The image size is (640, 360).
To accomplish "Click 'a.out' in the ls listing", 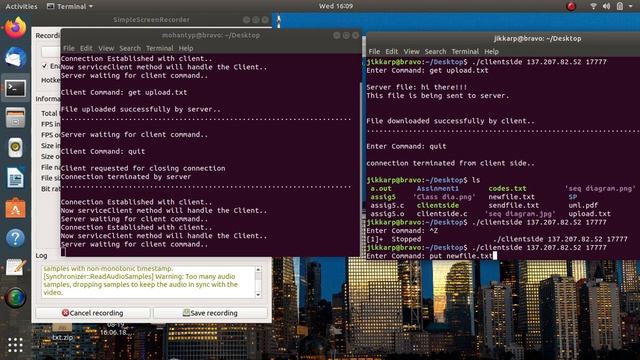I will [x=381, y=189].
